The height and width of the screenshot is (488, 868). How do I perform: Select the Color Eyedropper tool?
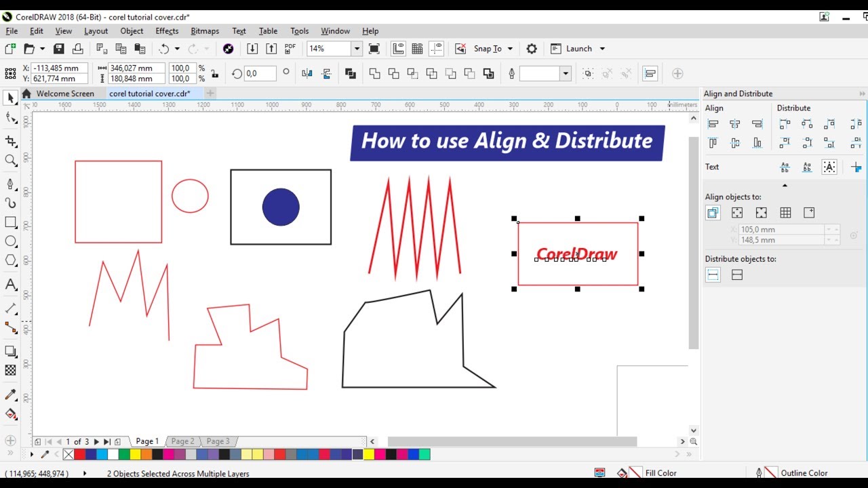[10, 394]
